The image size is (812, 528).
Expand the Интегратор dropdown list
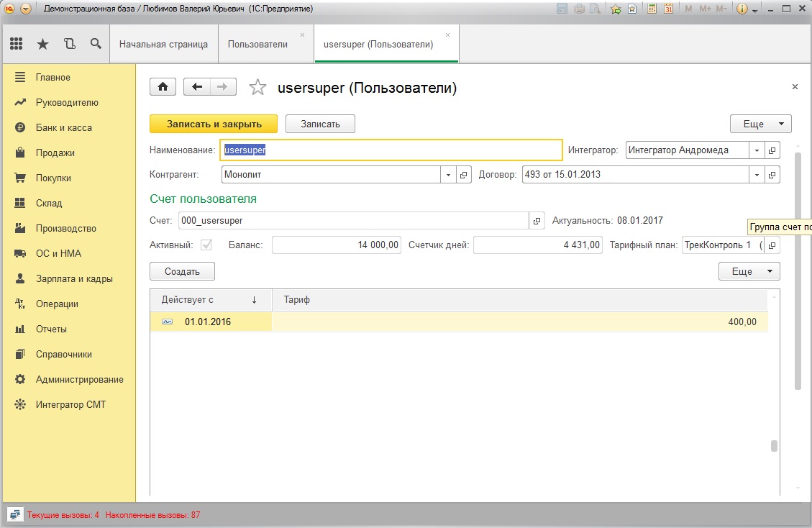757,150
